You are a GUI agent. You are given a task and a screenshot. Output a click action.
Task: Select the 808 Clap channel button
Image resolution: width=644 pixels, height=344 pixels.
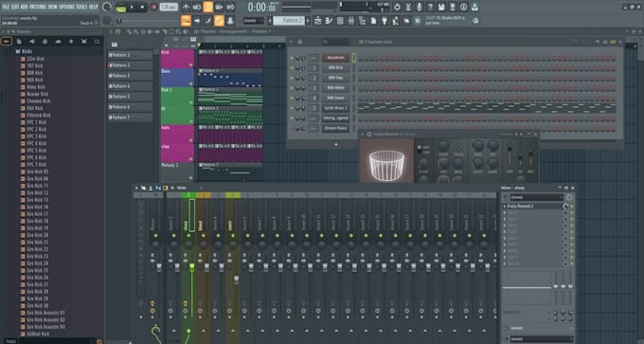(335, 78)
